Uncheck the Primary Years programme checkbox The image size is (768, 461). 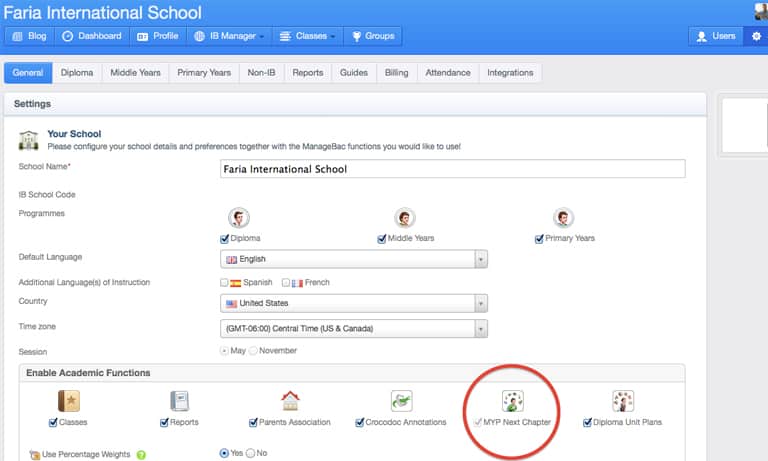click(539, 239)
